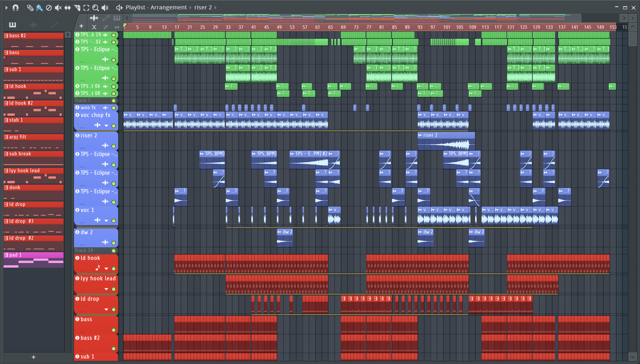The height and width of the screenshot is (364, 640).
Task: Click the pattern clip focus piano icon
Action: click(117, 18)
